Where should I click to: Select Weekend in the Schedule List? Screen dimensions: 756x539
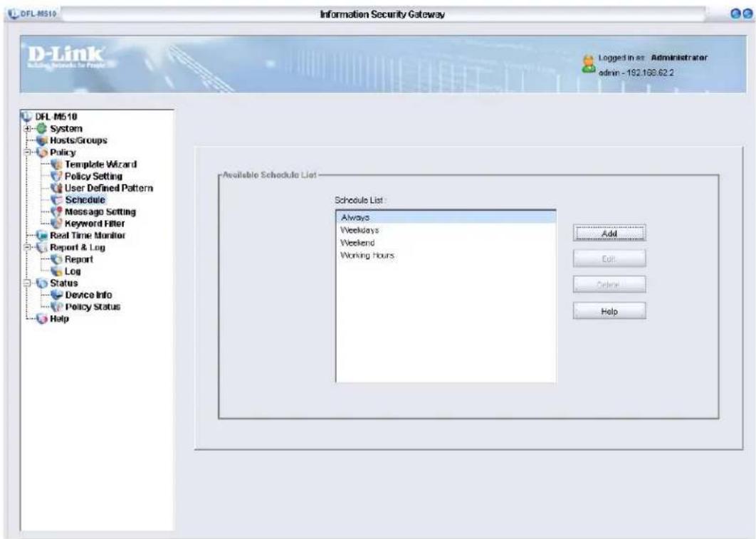[446, 243]
